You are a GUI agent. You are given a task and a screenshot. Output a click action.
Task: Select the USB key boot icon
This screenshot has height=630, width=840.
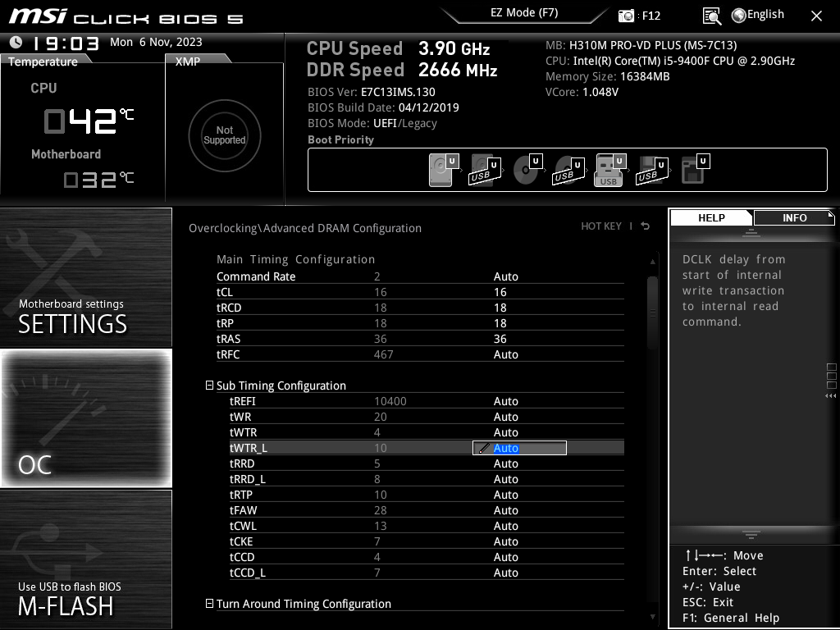[610, 171]
